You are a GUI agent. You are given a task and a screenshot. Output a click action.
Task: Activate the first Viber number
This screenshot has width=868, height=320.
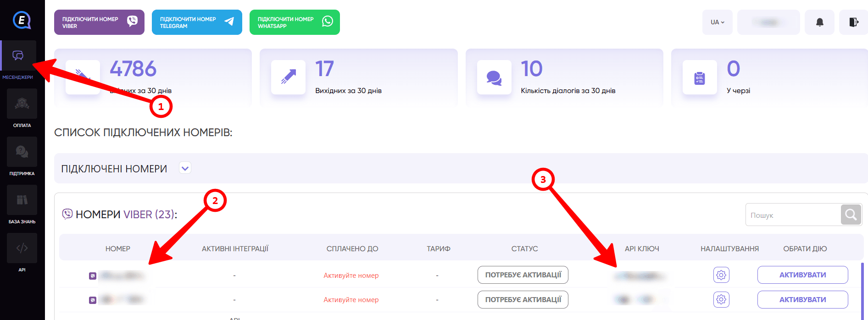802,275
